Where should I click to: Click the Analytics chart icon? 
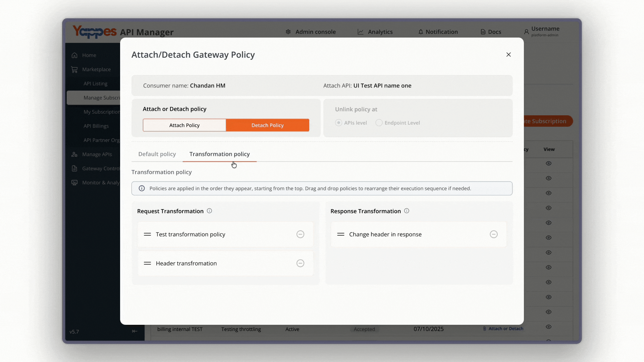[361, 32]
